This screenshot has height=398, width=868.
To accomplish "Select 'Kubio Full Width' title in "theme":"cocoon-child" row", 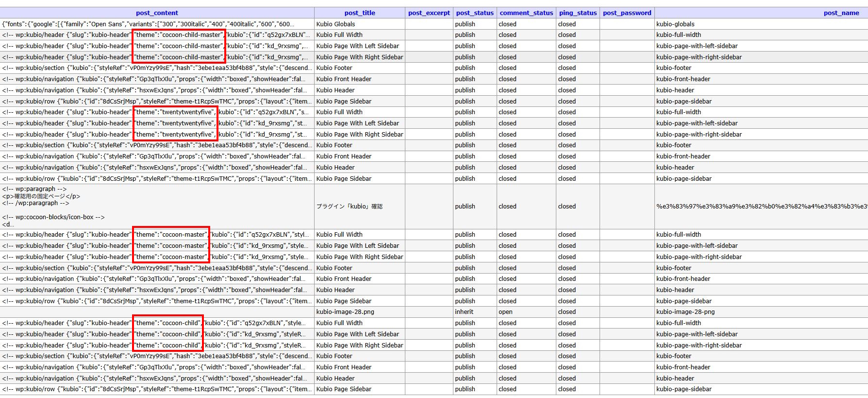I will click(x=360, y=323).
